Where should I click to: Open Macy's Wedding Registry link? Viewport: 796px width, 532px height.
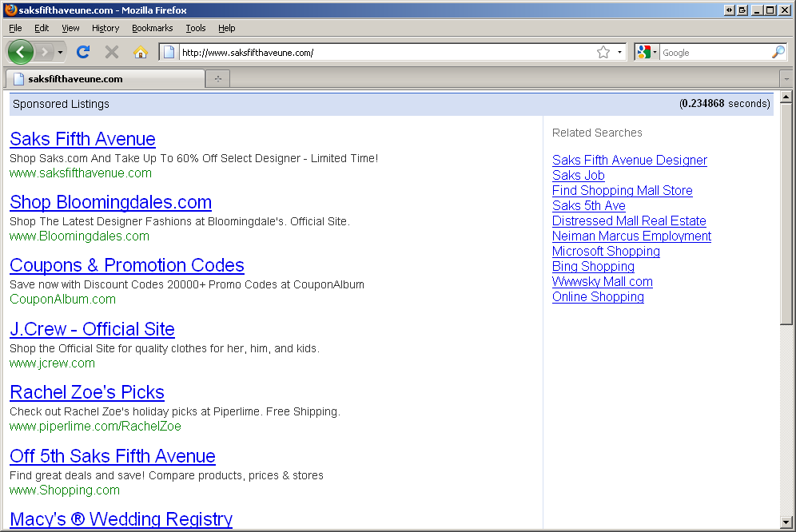pos(121,518)
